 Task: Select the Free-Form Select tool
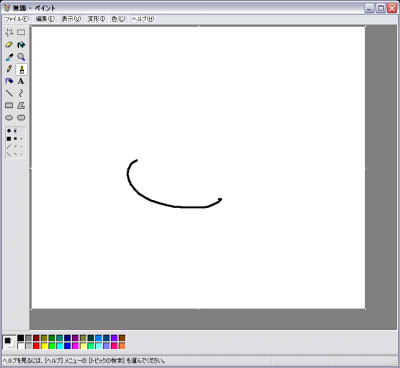pyautogui.click(x=9, y=32)
